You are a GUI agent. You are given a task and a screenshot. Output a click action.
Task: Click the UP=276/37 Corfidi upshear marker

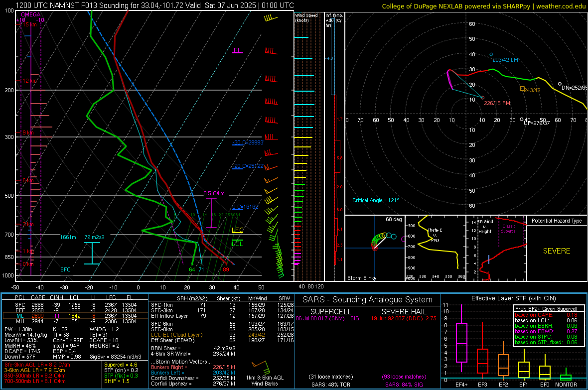(522, 120)
